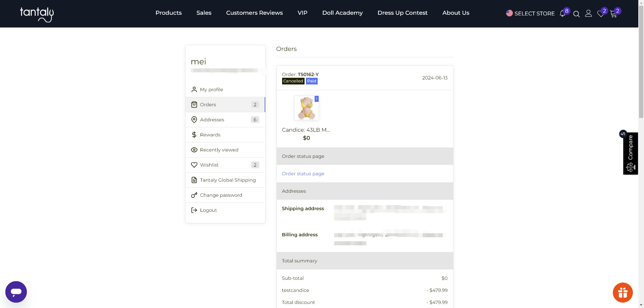Image resolution: width=644 pixels, height=308 pixels.
Task: Open the Compare side panel
Action: click(x=630, y=153)
